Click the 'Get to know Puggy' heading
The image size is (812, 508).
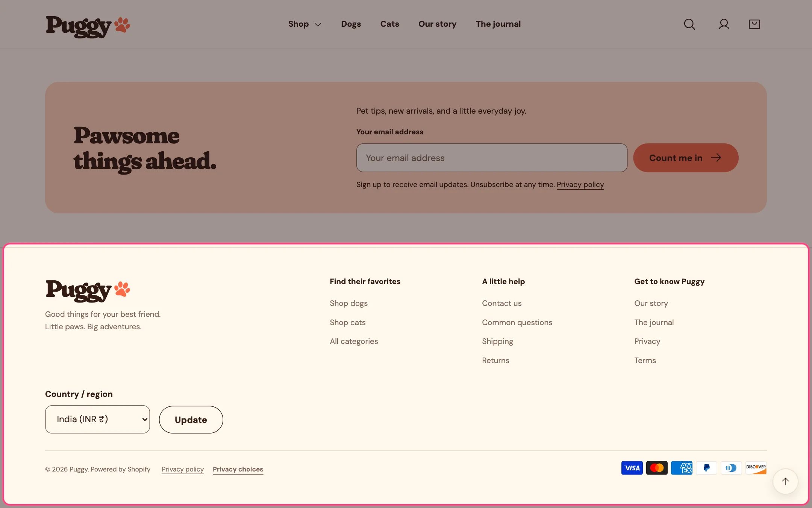[669, 281]
